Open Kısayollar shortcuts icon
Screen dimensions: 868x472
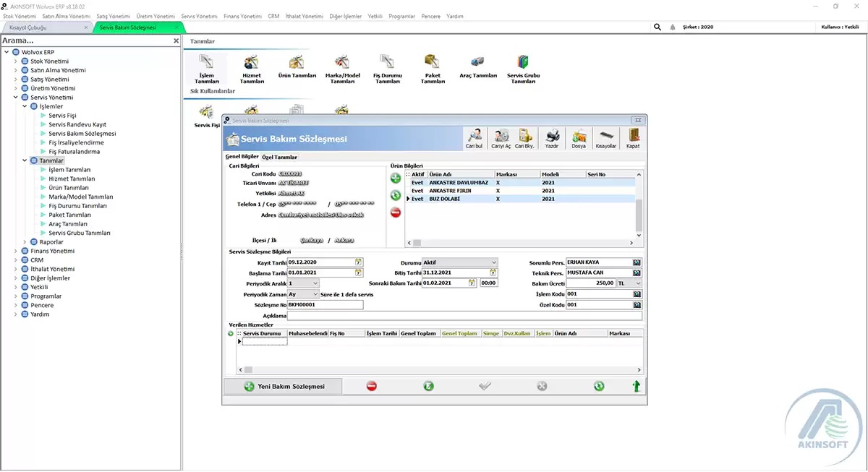pos(606,137)
